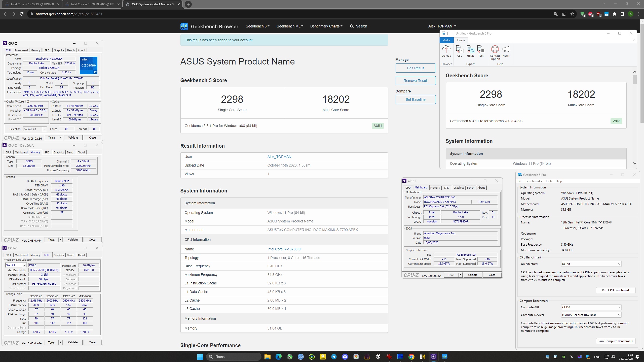This screenshot has height=362, width=644.
Task: Expand the Benchmark Charts dropdown
Action: (x=326, y=26)
